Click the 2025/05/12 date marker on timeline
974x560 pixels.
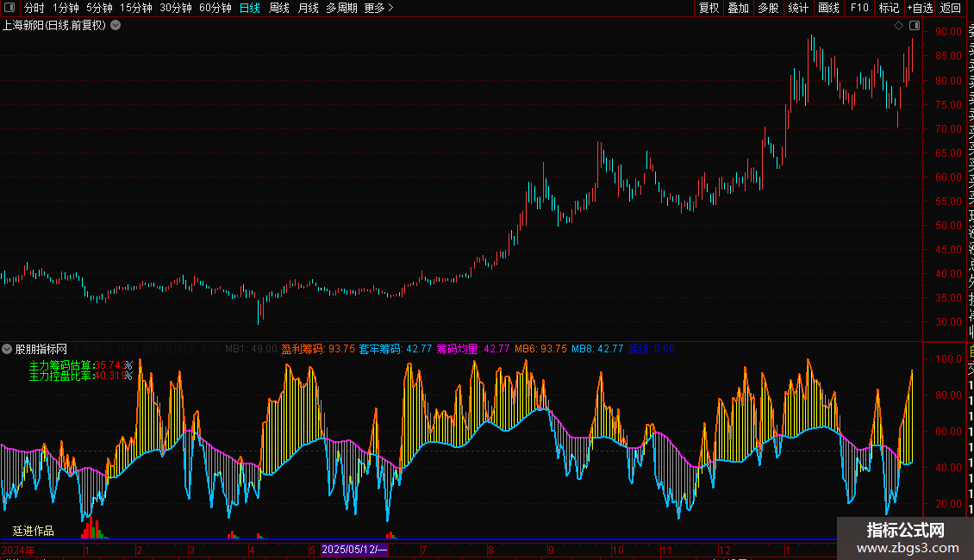354,550
